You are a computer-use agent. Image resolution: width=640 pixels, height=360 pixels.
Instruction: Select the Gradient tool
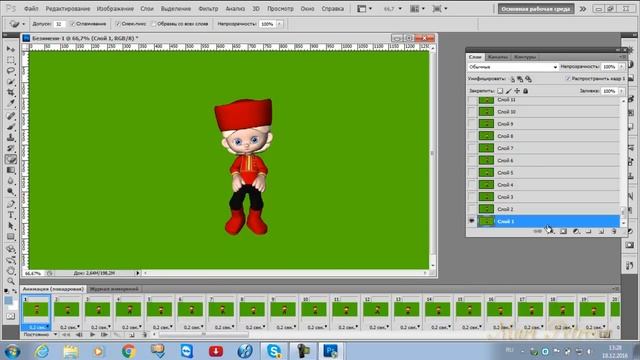click(x=11, y=171)
